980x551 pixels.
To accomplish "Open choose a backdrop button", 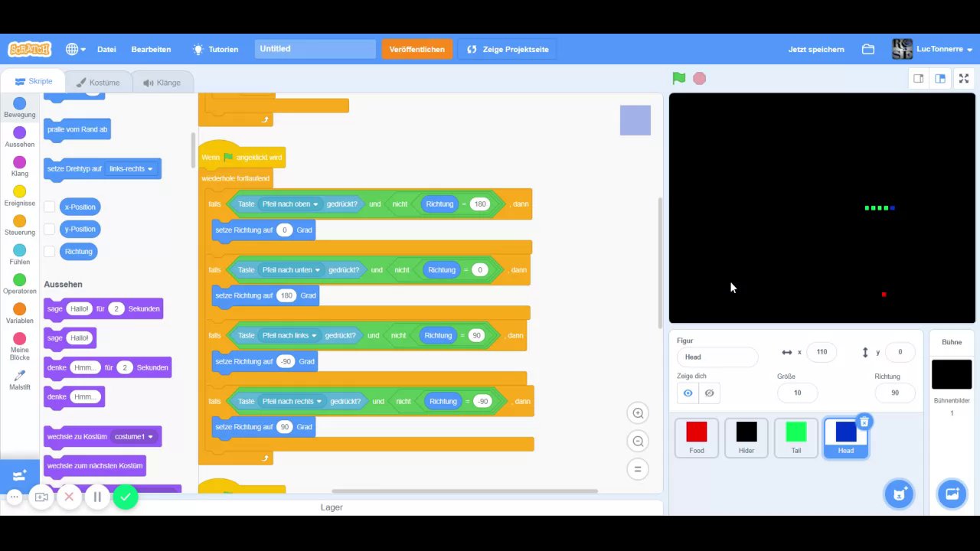I will pos(952,494).
